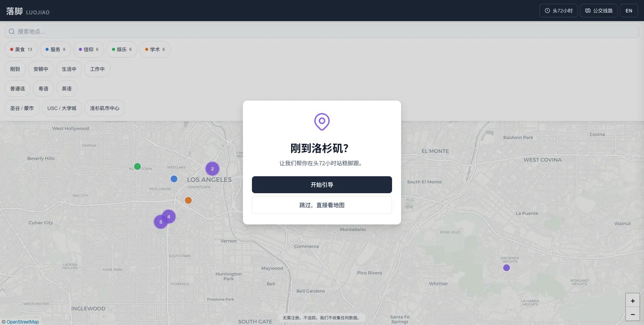Jump to 圣谷 / 蒙市 area
The image size is (644, 325).
pos(22,108)
